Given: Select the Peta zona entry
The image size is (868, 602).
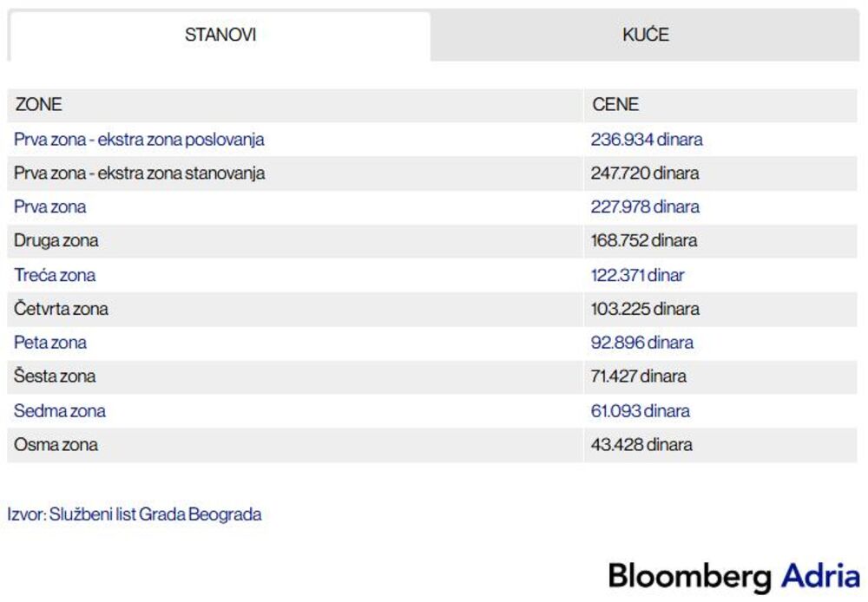Looking at the screenshot, I should 50,343.
